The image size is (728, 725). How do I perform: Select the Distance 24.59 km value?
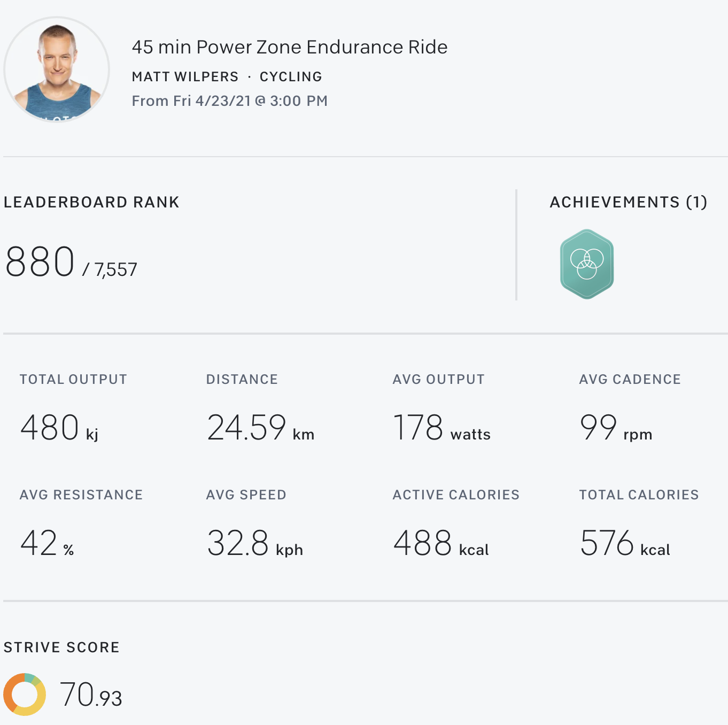tap(260, 428)
